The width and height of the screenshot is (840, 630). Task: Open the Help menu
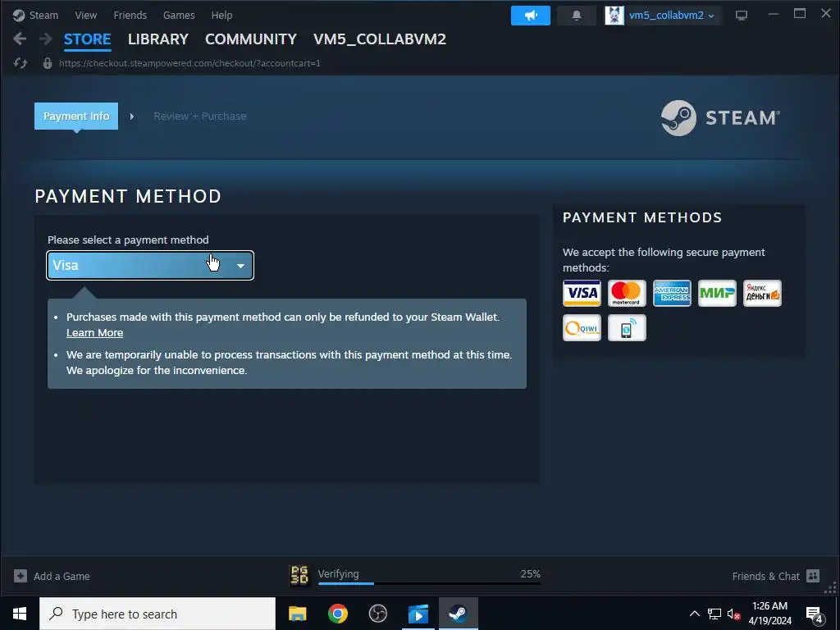point(221,15)
